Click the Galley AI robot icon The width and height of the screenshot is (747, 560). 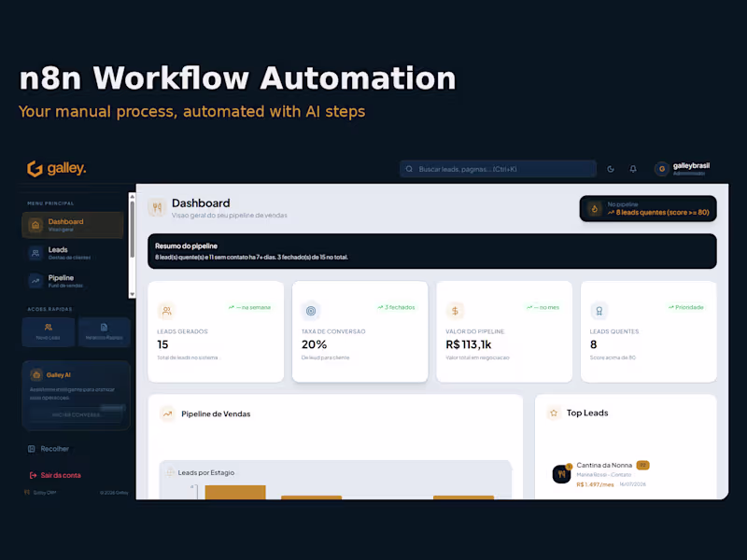pyautogui.click(x=36, y=375)
